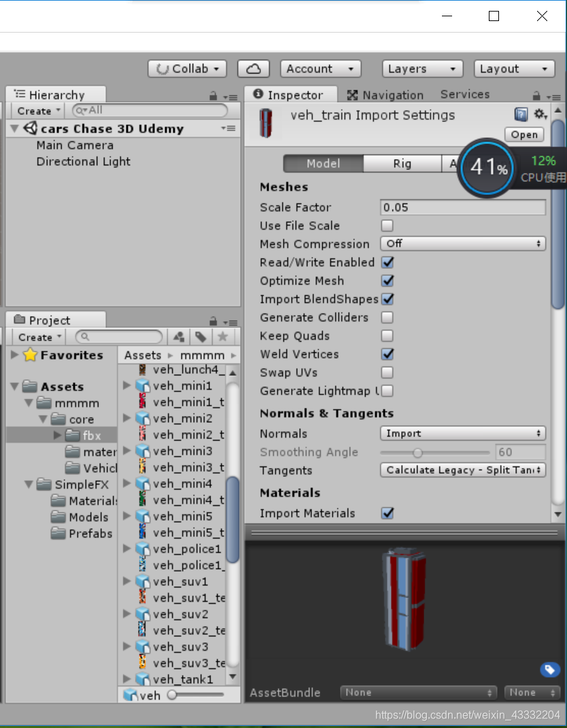Toggle the Import BlendShapes checkbox
Image resolution: width=567 pixels, height=728 pixels.
tap(387, 299)
